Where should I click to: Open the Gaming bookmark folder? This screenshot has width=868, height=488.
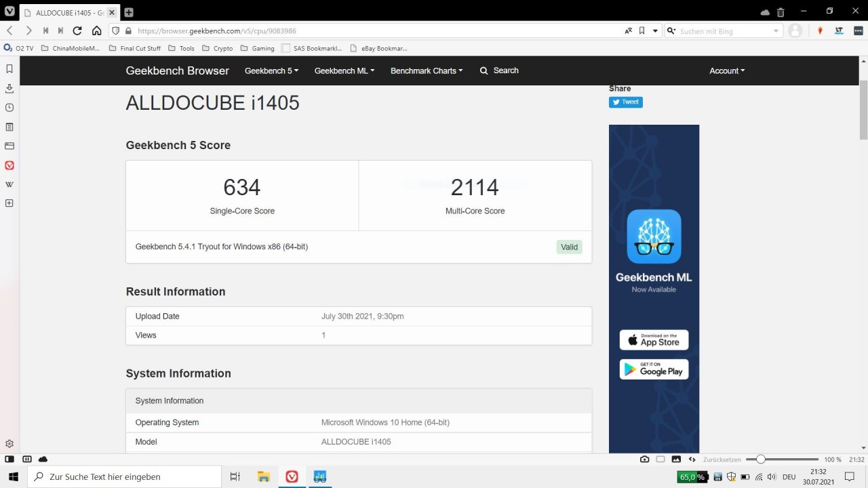pyautogui.click(x=258, y=48)
